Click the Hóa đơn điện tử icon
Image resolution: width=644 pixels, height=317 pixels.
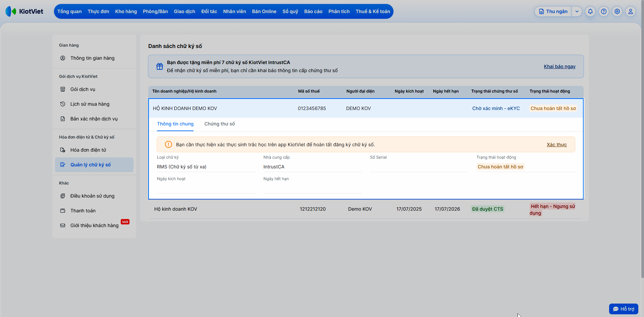(63, 150)
